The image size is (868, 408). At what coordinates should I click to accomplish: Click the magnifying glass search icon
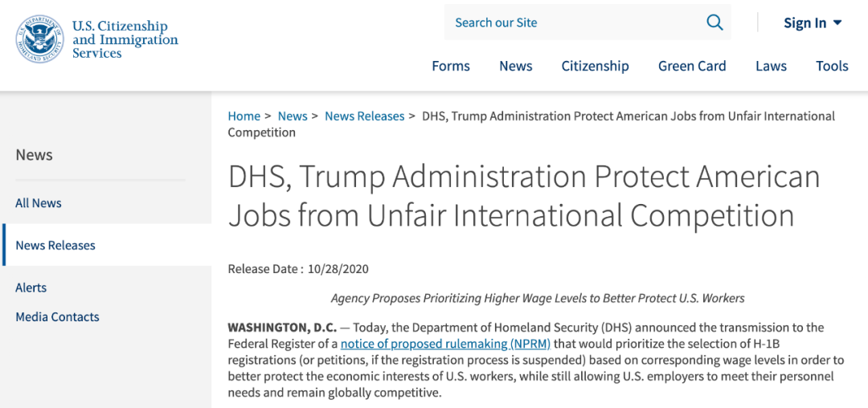pos(714,22)
